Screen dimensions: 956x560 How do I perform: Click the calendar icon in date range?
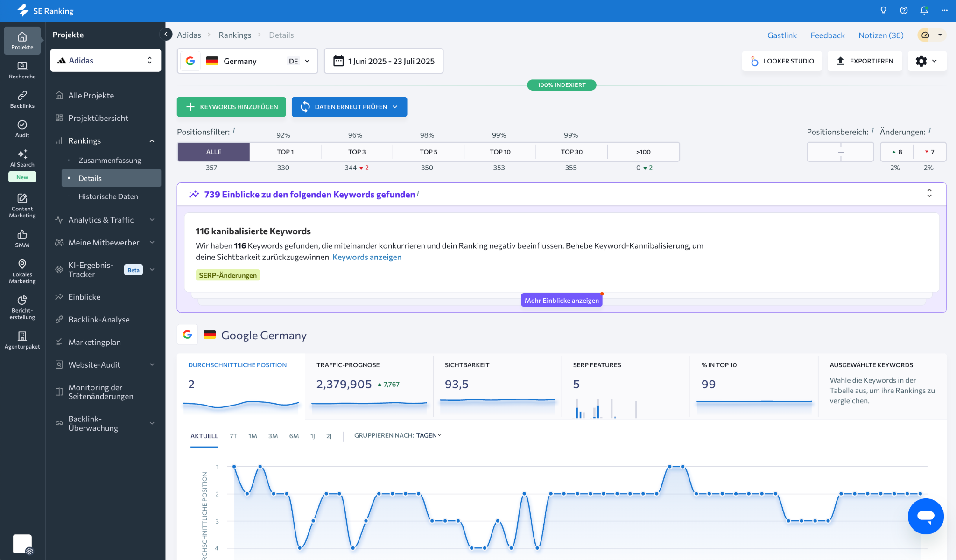coord(338,61)
